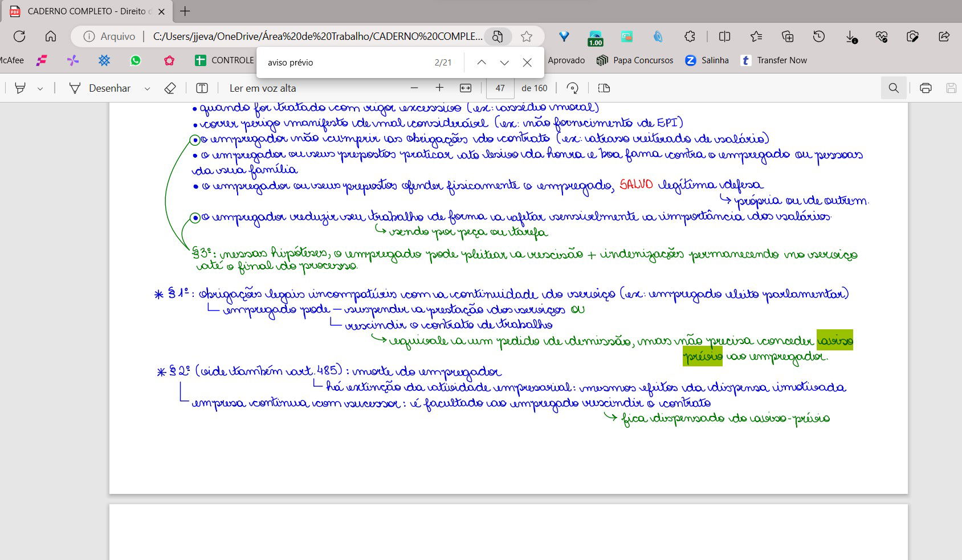Viewport: 962px width, 560px height.
Task: Open the Papa Concursos bookmark
Action: coord(634,60)
